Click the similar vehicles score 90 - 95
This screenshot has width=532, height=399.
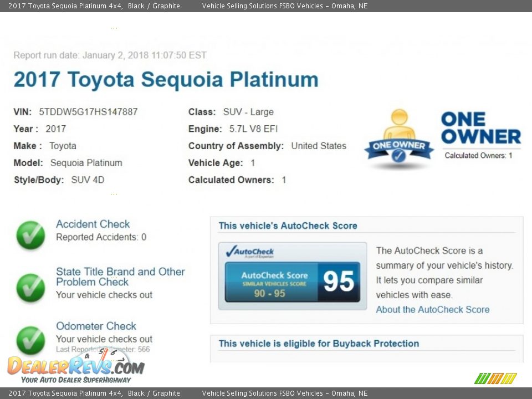pyautogui.click(x=270, y=293)
